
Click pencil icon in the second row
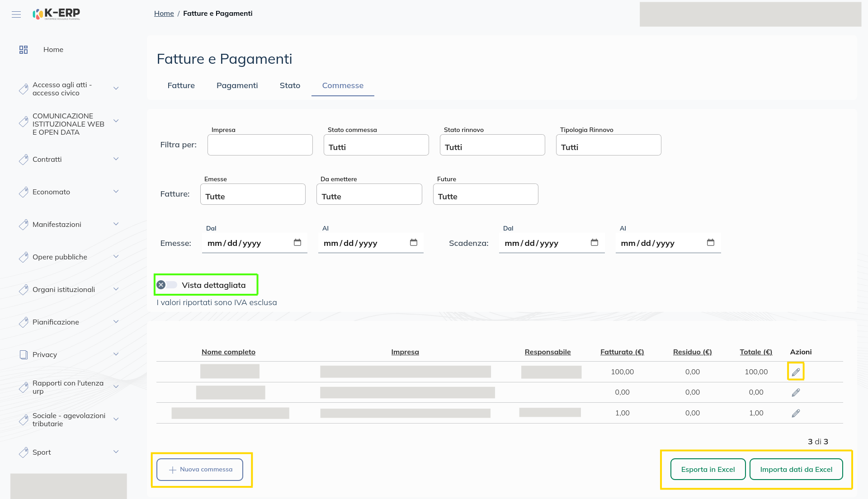[x=796, y=392]
